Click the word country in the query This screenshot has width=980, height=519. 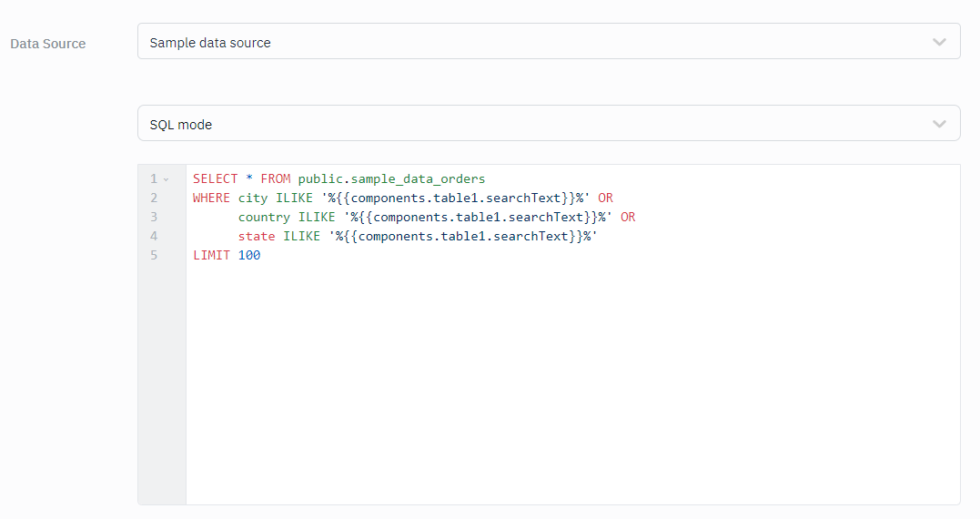264,217
